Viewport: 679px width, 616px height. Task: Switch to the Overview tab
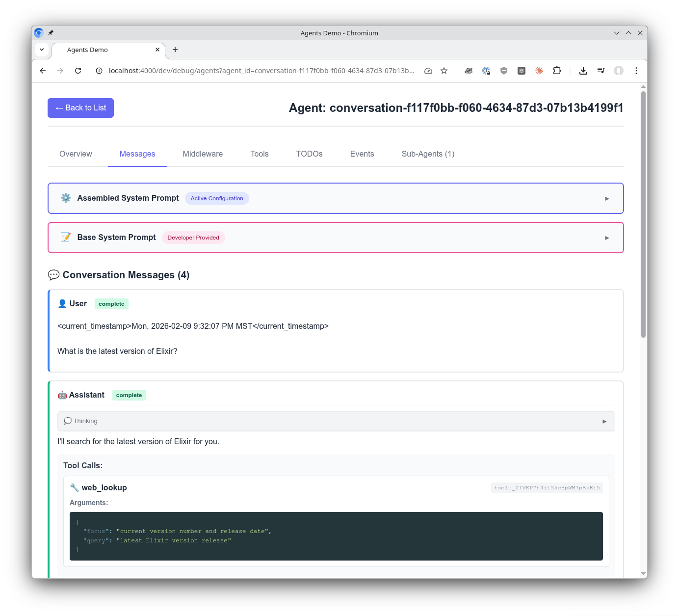point(76,154)
